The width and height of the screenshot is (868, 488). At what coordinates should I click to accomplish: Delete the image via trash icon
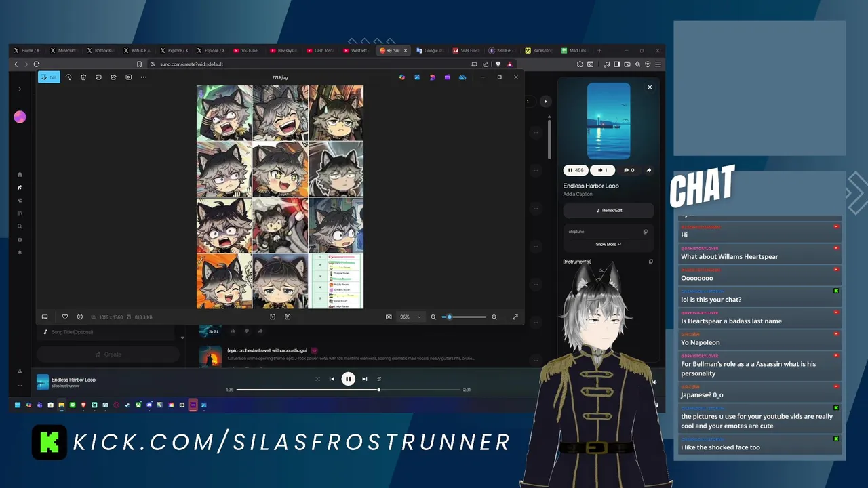[x=83, y=77]
